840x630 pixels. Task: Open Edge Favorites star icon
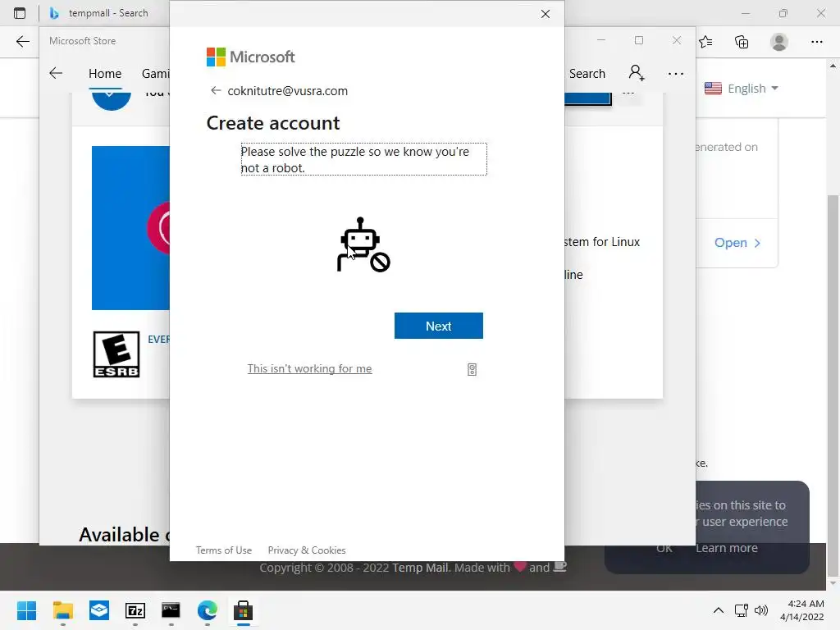coord(705,42)
